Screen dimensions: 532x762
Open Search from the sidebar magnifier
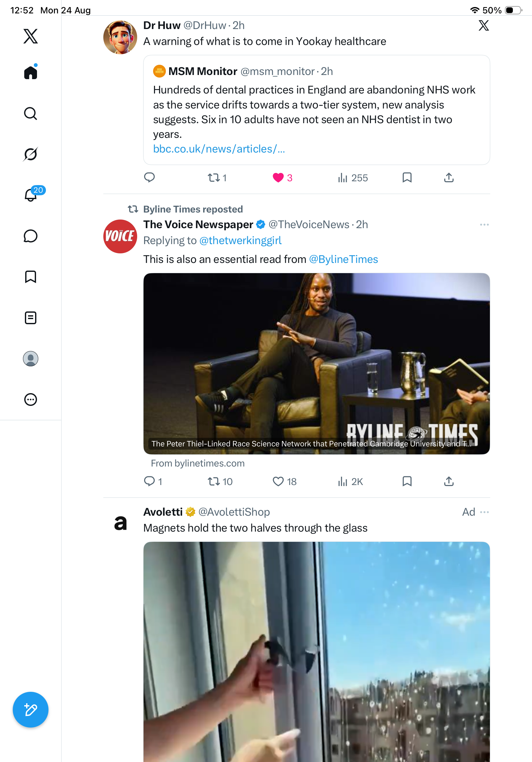pyautogui.click(x=31, y=114)
